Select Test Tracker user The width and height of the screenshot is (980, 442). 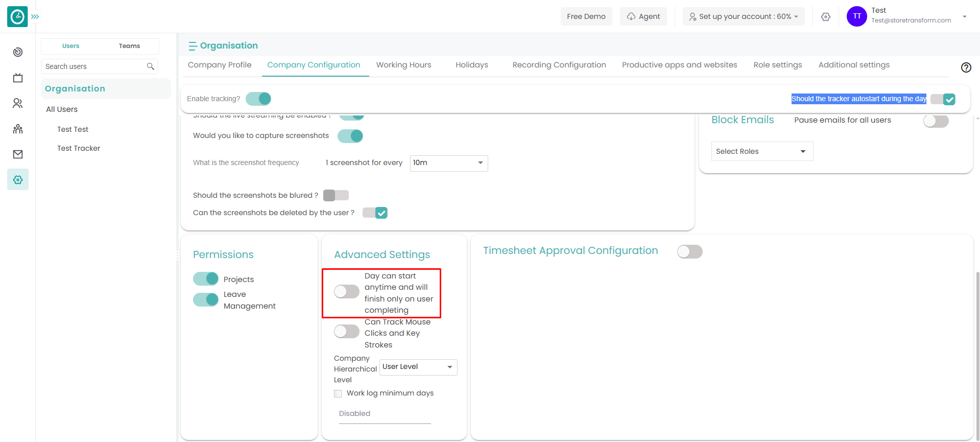79,148
